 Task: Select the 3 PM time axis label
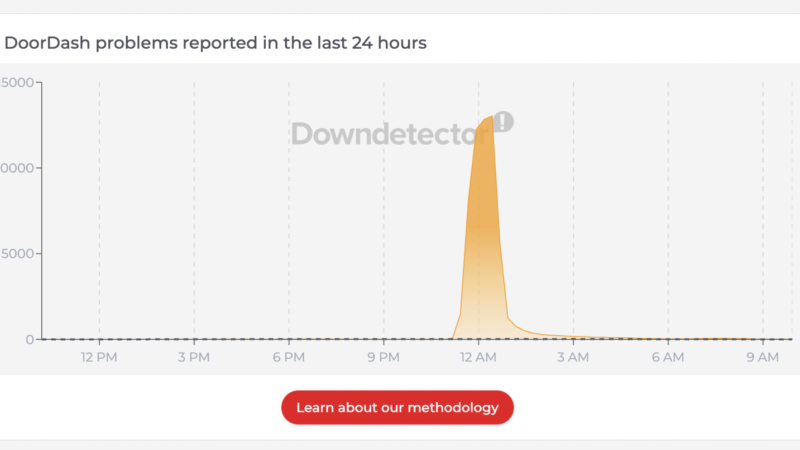[x=194, y=357]
